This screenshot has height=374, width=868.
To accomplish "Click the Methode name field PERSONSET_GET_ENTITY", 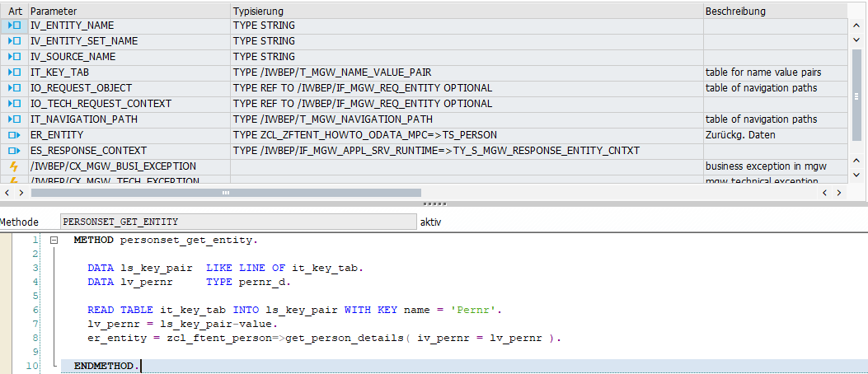I will [238, 222].
